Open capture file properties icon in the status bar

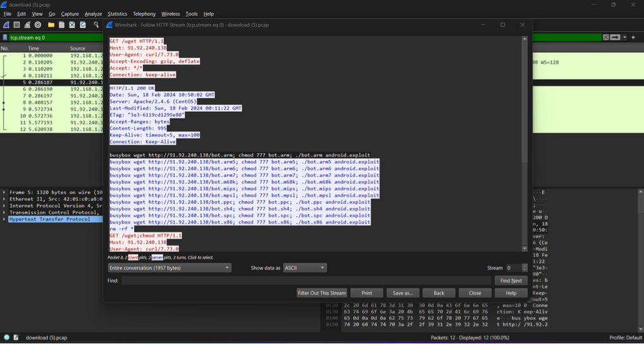coord(16,338)
